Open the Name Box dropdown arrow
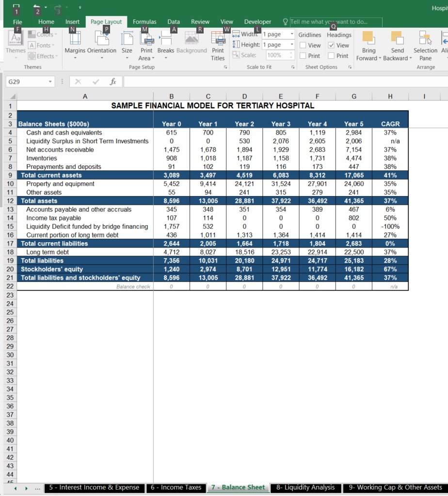Viewport: 448px width, 496px height. [50, 82]
